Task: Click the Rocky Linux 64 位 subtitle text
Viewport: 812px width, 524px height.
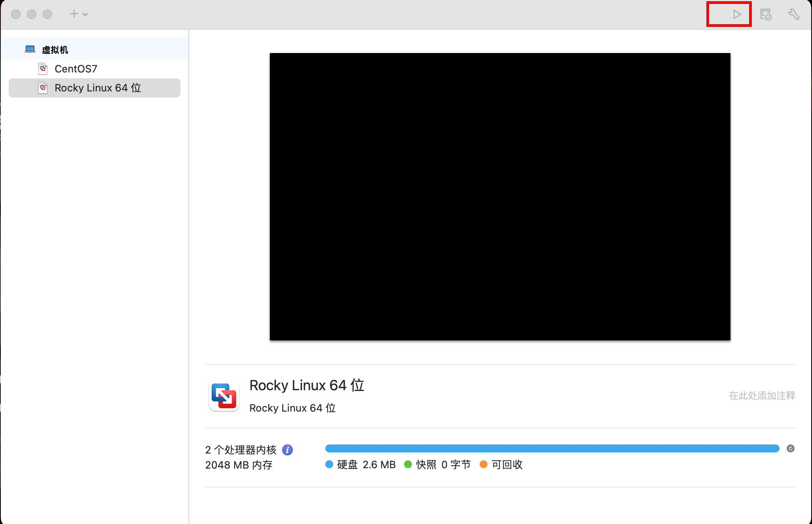Action: click(292, 408)
